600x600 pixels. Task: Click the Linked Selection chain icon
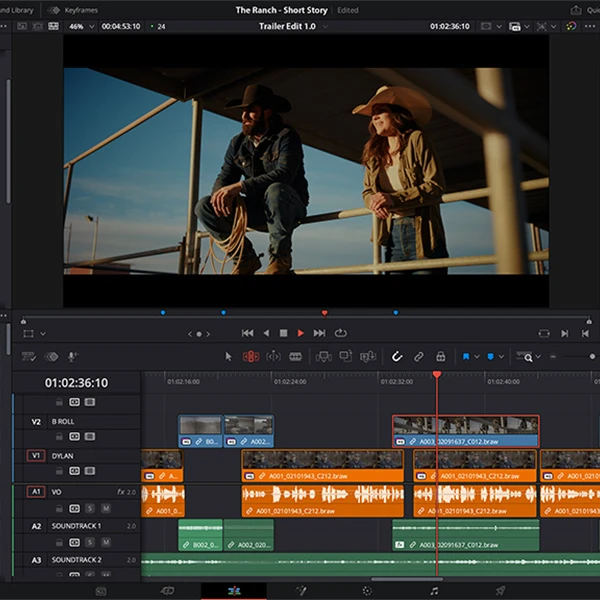(419, 356)
